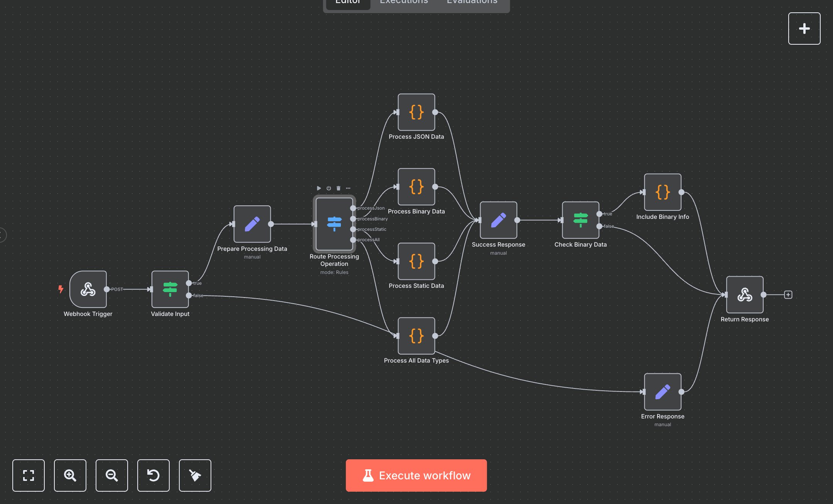The image size is (833, 504).
Task: Open the Webhook Trigger node
Action: click(x=88, y=290)
